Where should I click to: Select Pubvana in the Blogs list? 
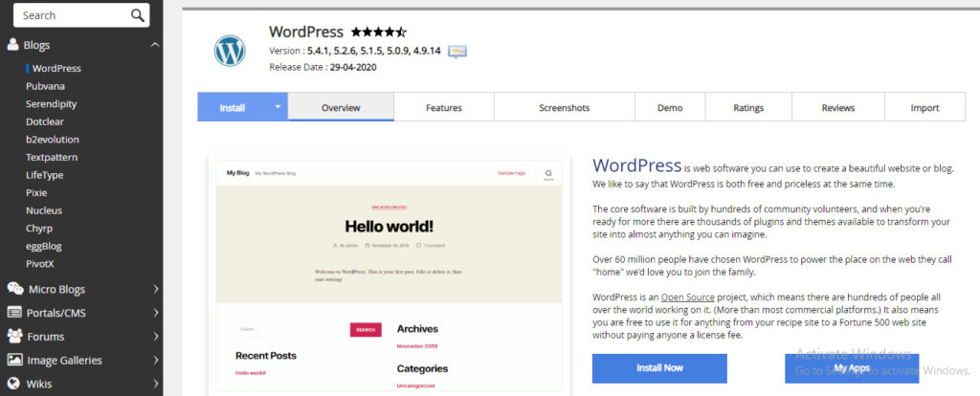coord(45,86)
